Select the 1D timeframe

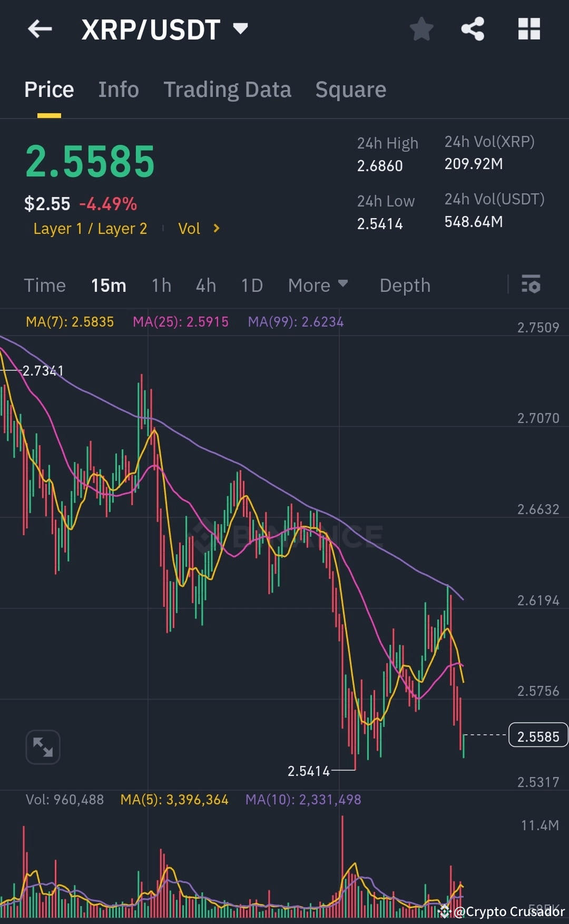tap(251, 285)
